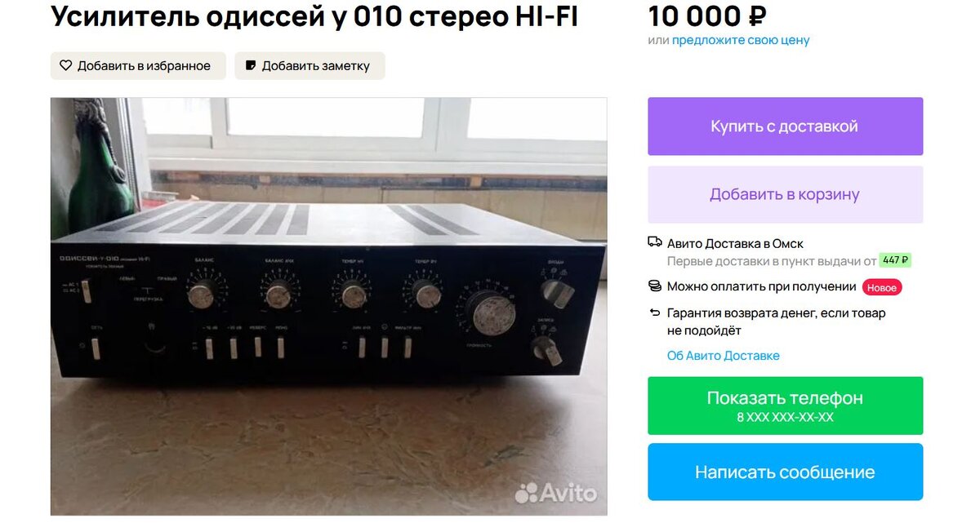Viewport: 980px width, 523px height.
Task: Open the Об Авито Доставке link
Action: click(724, 356)
